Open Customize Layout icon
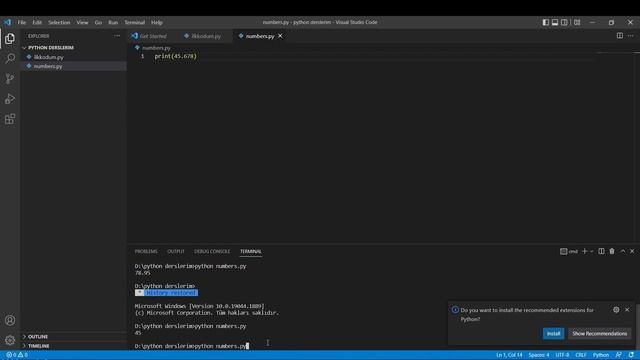Viewport: 640px width, 360px height. [x=577, y=22]
